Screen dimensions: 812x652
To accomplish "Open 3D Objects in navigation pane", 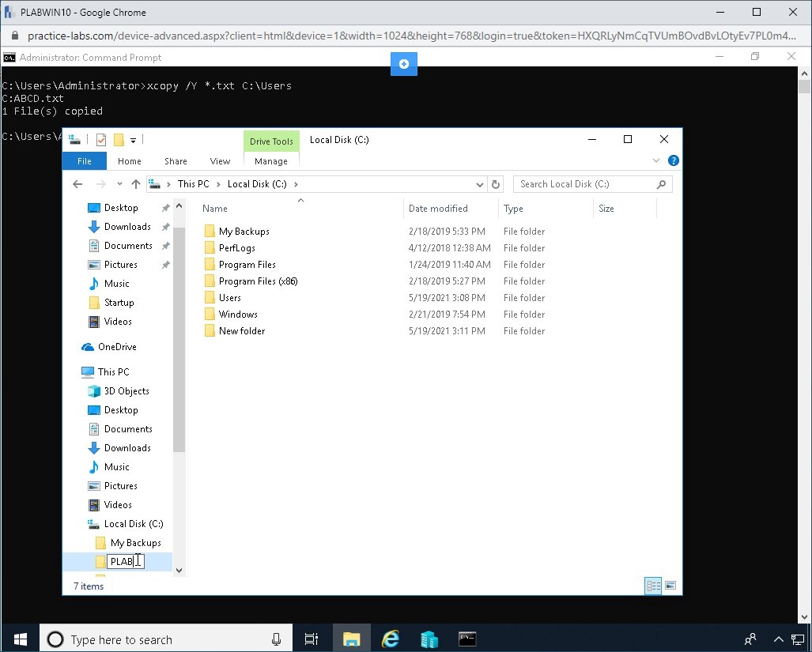I will (x=127, y=391).
